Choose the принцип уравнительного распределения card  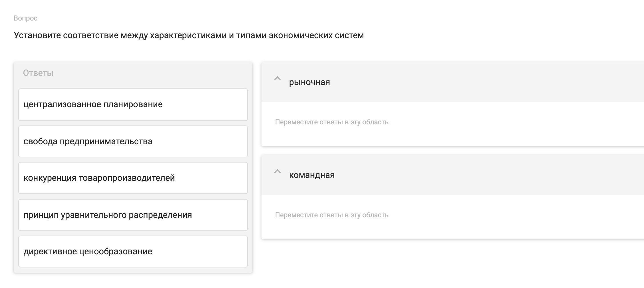point(133,215)
